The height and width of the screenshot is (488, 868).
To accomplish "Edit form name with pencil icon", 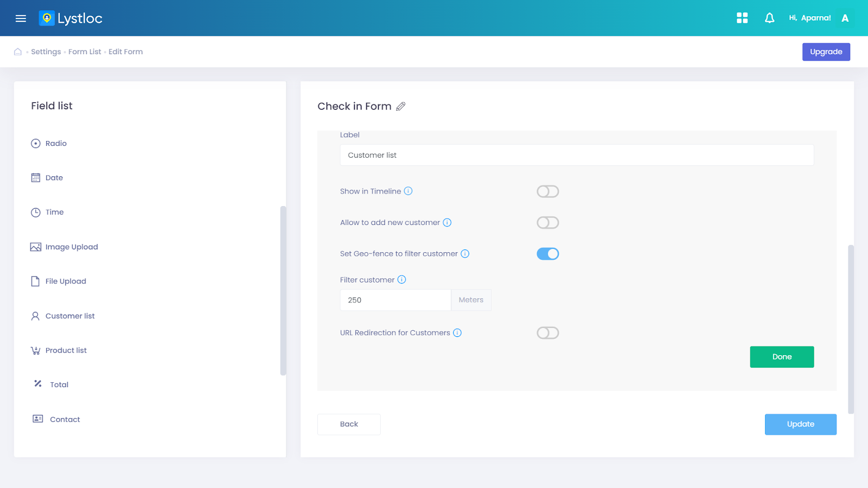I will tap(400, 106).
